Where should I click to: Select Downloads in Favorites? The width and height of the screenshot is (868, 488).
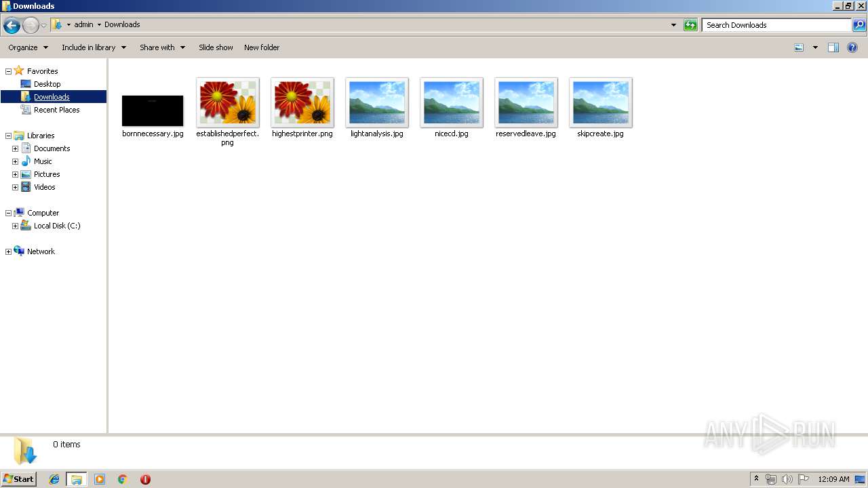[x=52, y=97]
